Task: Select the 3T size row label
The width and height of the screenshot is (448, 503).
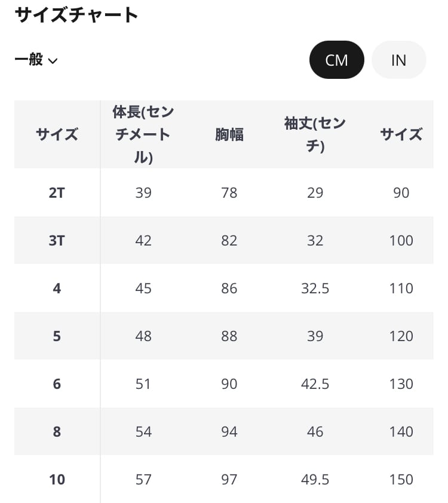Action: (57, 241)
